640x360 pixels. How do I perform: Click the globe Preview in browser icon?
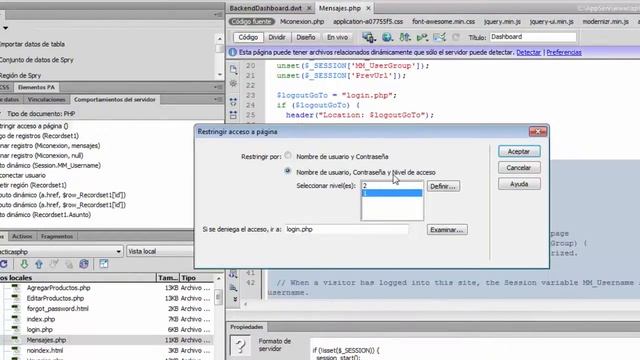click(387, 38)
